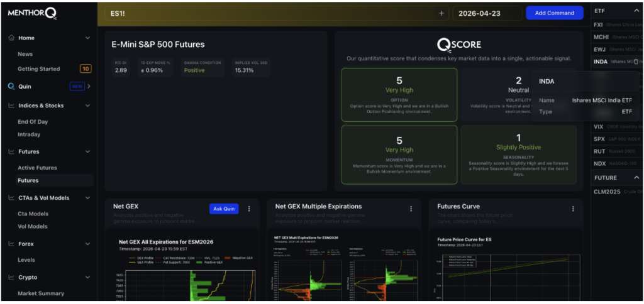Open Net GEX card three-dot menu
This screenshot has height=304, width=644.
click(249, 209)
